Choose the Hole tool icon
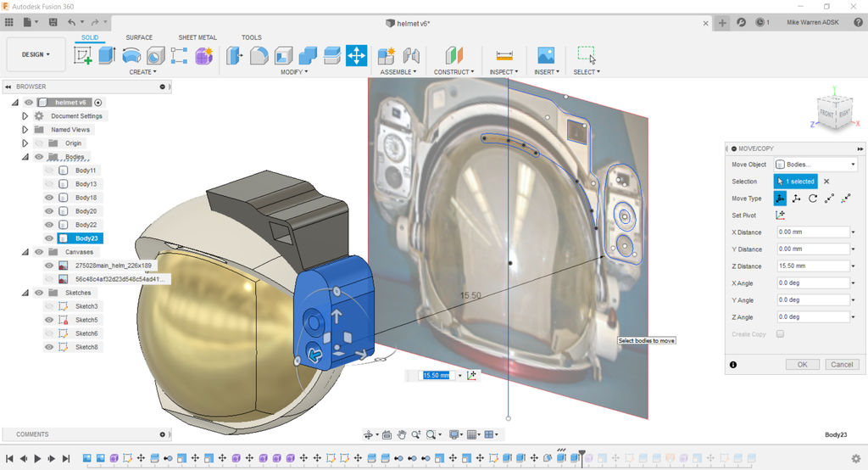 [156, 55]
